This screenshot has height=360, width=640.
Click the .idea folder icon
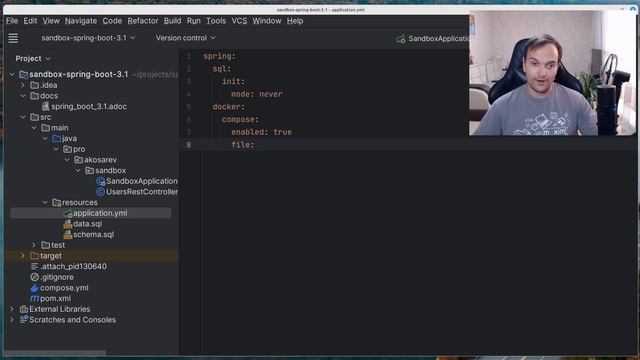35,85
